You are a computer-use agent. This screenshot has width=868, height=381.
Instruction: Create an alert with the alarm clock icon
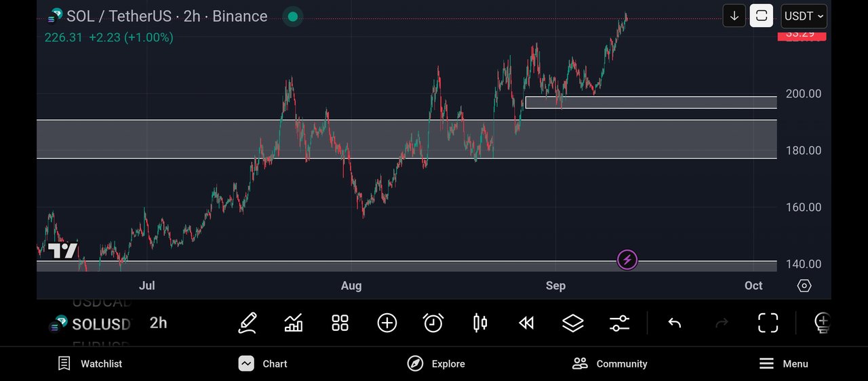coord(433,323)
